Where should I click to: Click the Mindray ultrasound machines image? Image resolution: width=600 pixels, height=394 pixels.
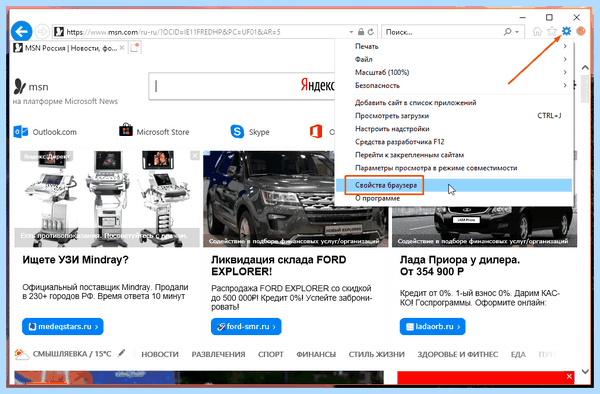107,199
